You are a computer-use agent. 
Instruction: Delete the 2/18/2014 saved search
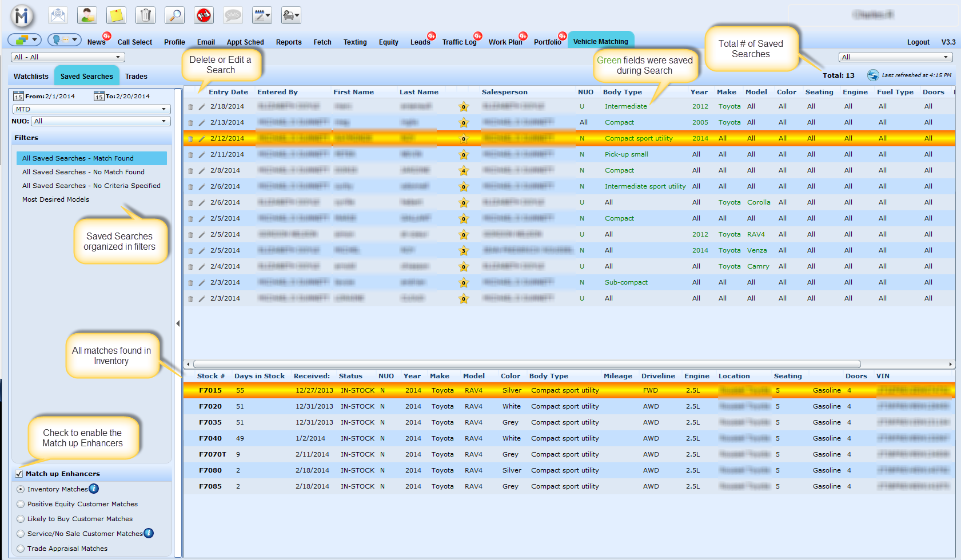click(x=190, y=107)
